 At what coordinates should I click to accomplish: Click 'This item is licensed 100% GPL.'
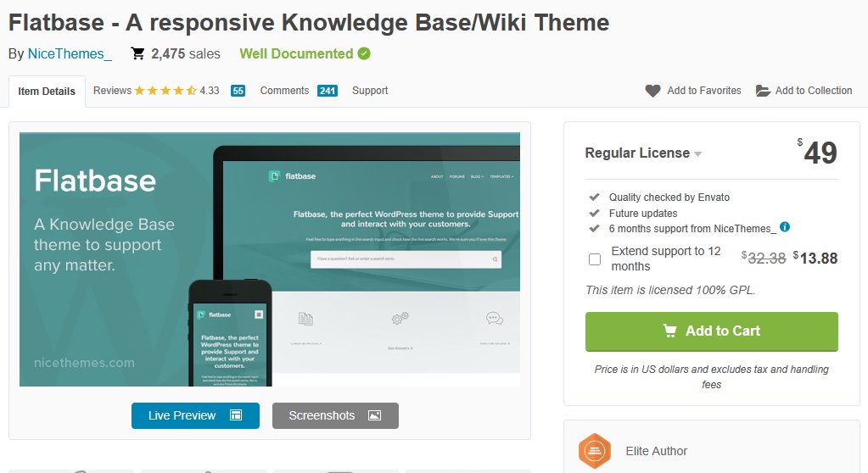[x=670, y=290]
